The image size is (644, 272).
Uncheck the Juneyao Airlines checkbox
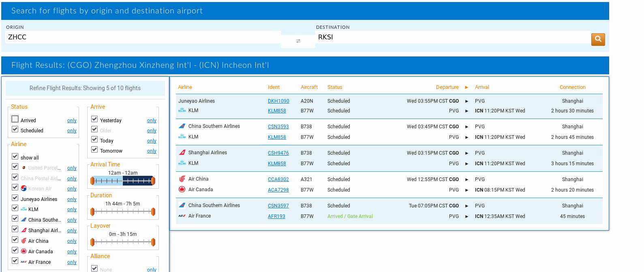tap(15, 198)
